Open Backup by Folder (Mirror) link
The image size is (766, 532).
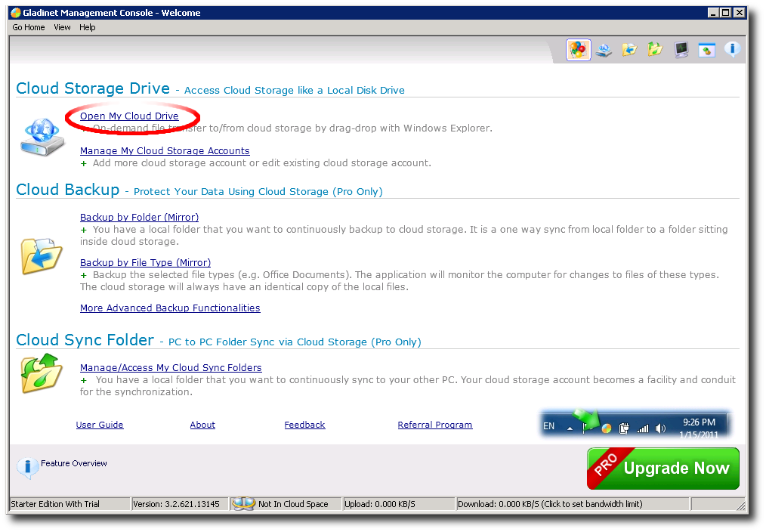coord(139,217)
